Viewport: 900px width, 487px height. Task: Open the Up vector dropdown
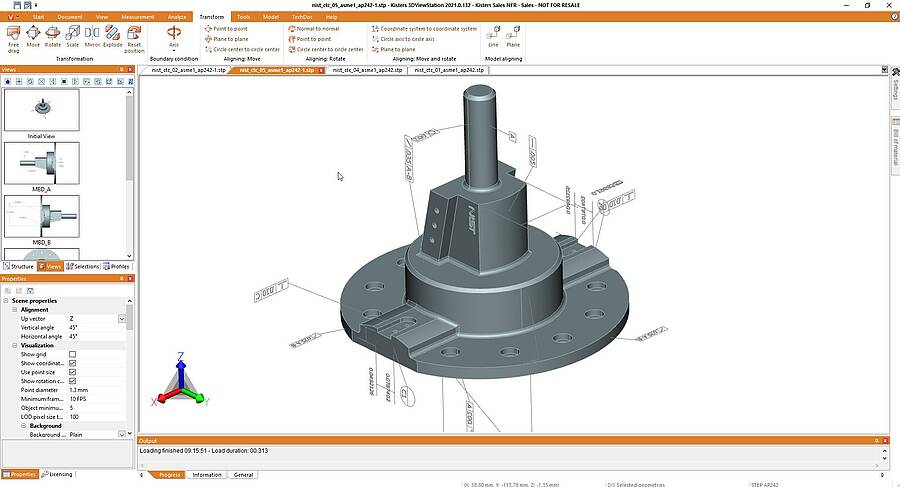pyautogui.click(x=122, y=319)
